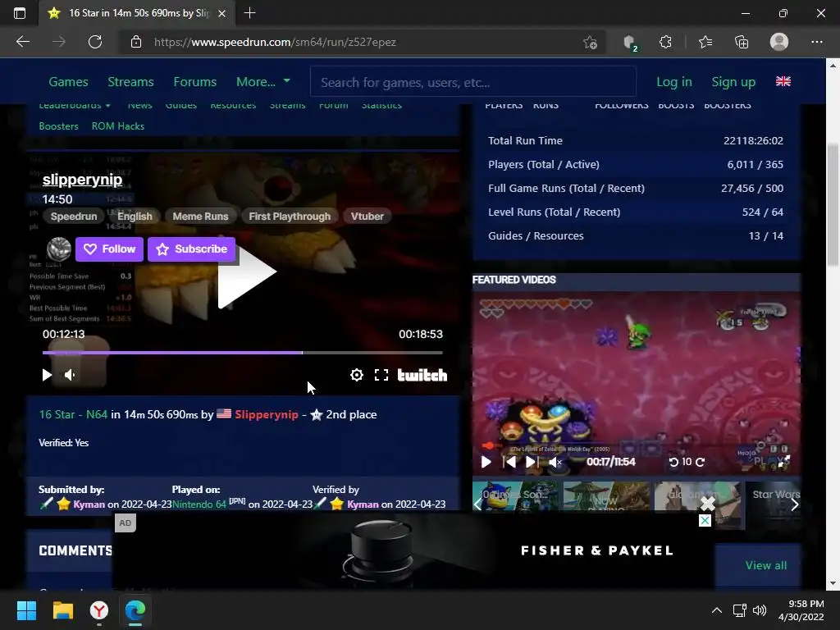Dismiss overlay with white X icon
The width and height of the screenshot is (840, 630).
tap(708, 504)
